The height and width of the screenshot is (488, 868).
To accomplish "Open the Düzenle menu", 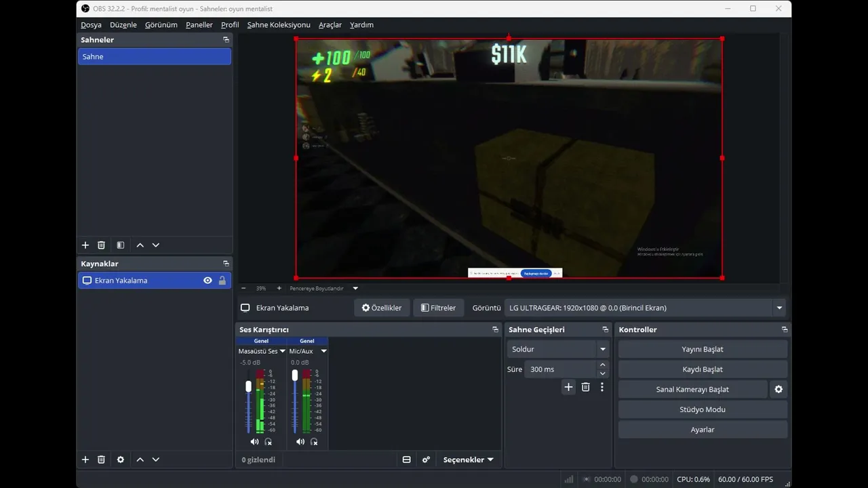I will click(123, 25).
